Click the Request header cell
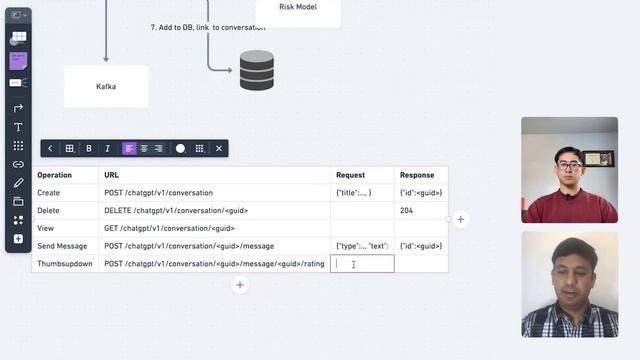The image size is (640, 360). point(362,175)
